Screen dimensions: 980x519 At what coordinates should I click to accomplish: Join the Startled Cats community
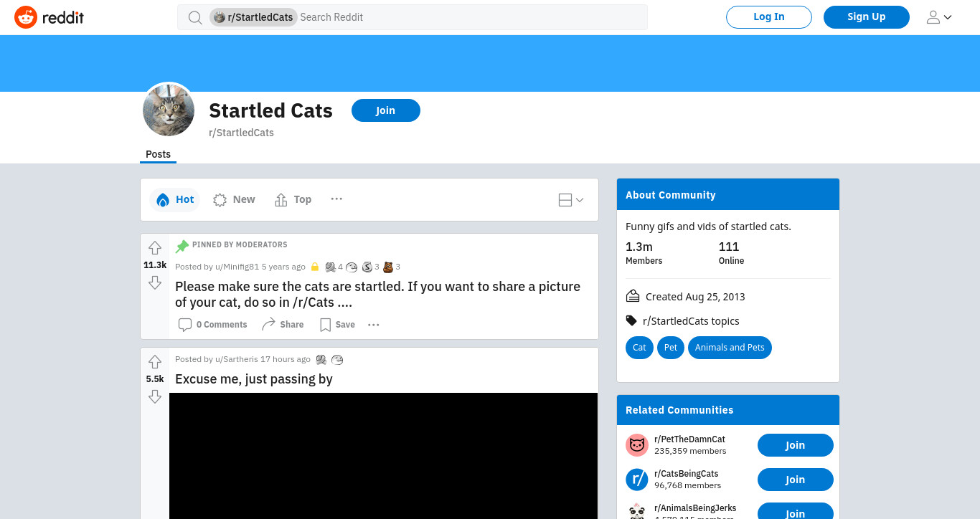[x=386, y=110]
